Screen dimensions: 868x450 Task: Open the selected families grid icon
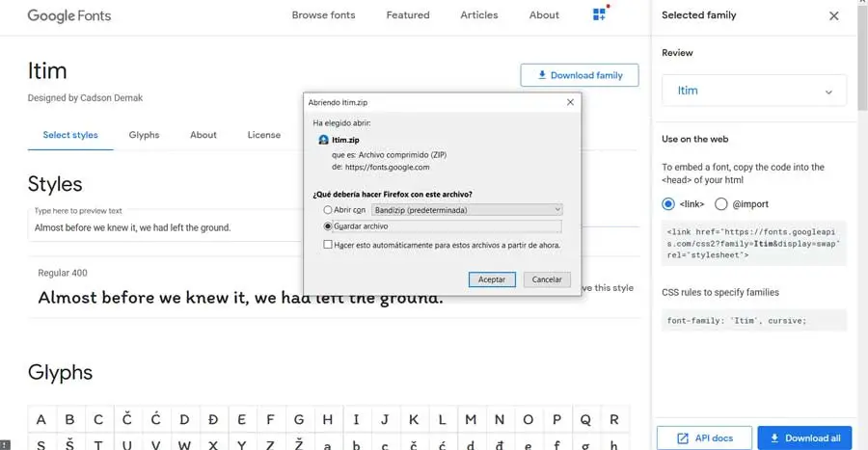(599, 14)
